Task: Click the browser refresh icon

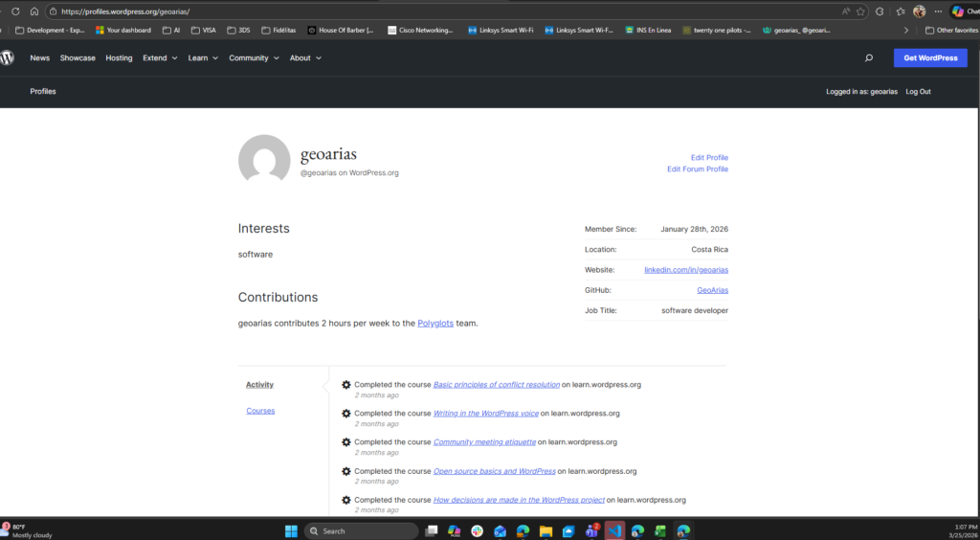Action: (15, 11)
